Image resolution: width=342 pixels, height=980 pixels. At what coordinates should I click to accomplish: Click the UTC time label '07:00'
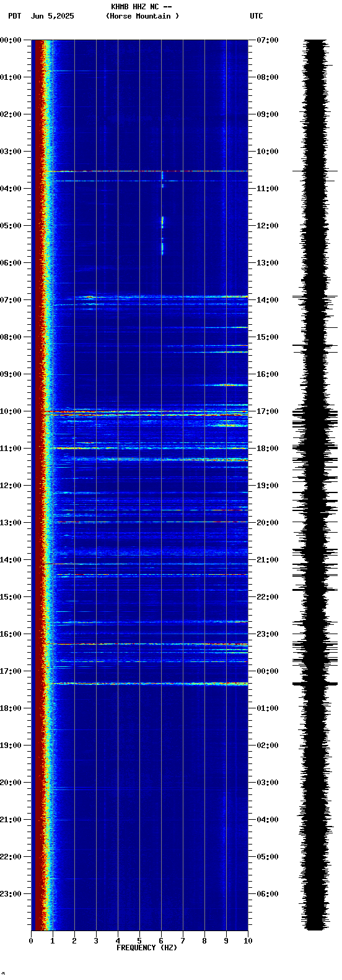tap(267, 40)
